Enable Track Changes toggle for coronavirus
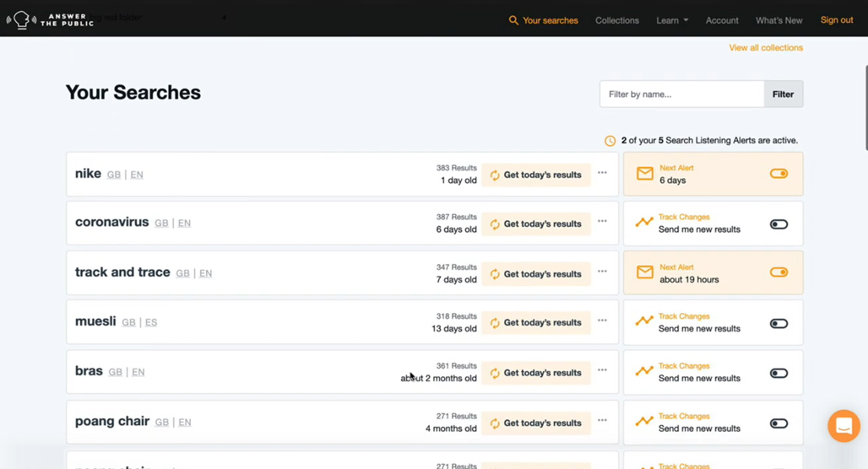 (x=778, y=224)
